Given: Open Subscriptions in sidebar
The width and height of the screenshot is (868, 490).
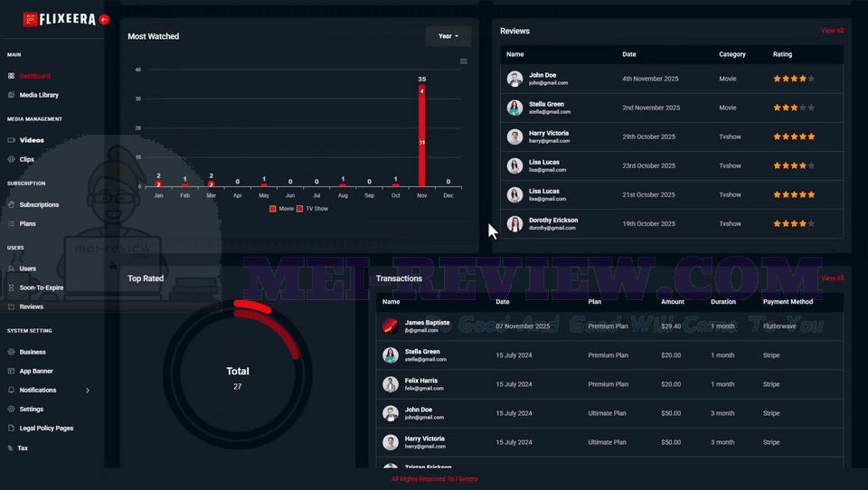Looking at the screenshot, I should [39, 204].
